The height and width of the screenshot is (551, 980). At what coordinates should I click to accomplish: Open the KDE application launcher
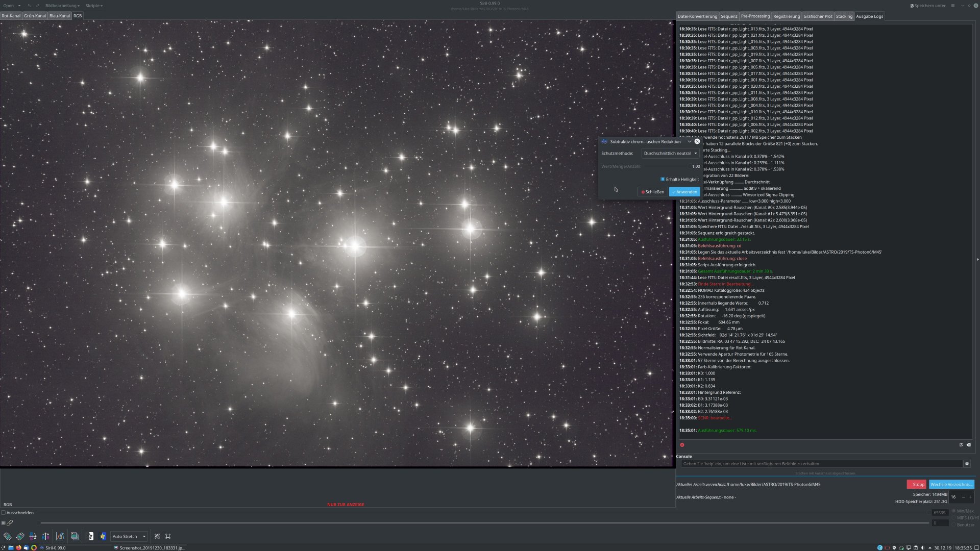(4, 548)
